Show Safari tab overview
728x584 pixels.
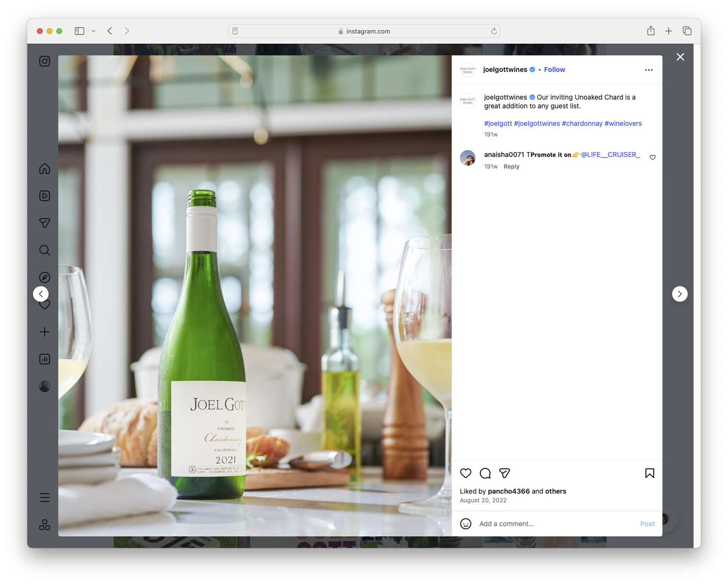pos(687,31)
